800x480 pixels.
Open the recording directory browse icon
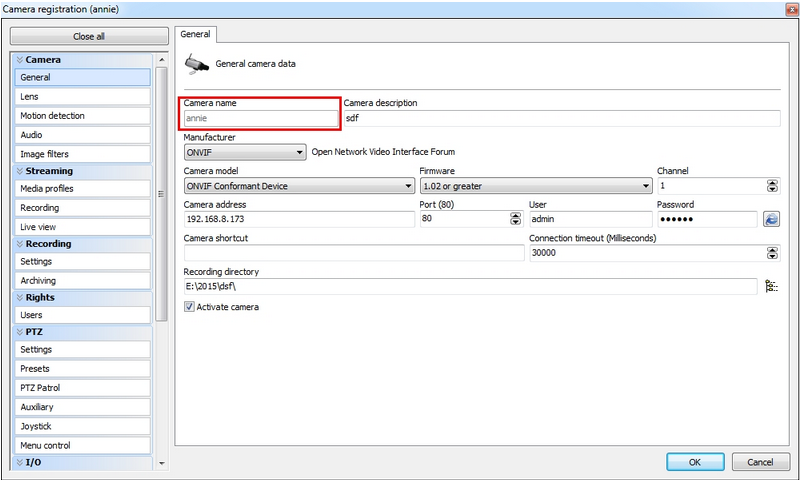tap(771, 286)
